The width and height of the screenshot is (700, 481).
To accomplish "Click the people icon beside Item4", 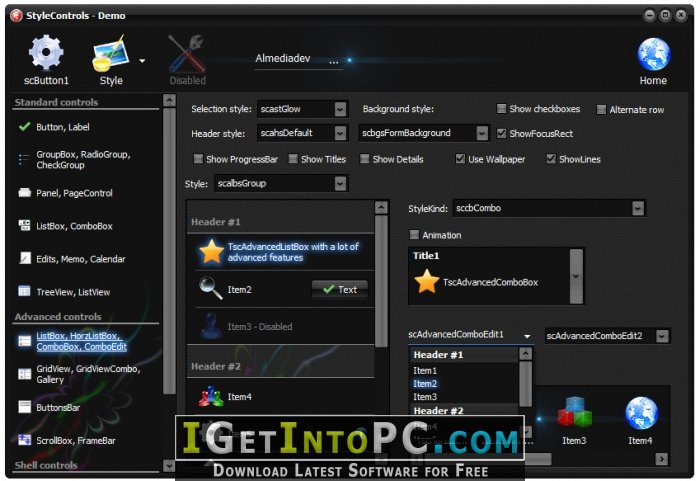I will (211, 396).
